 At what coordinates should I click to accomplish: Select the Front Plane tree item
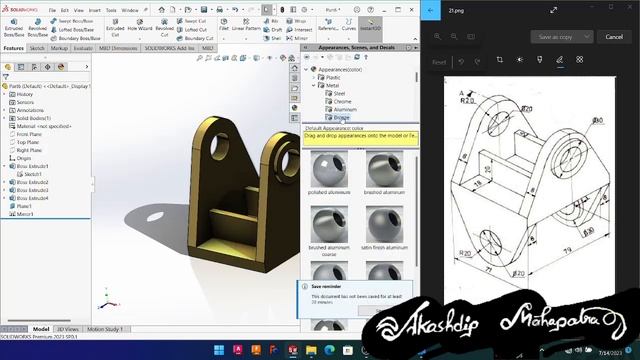coord(26,134)
